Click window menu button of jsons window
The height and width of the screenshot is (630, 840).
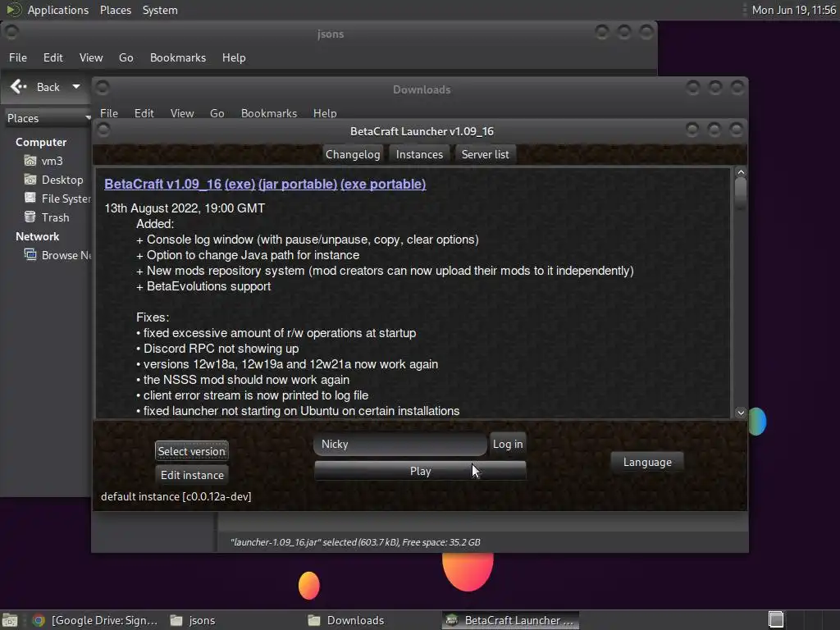pos(11,32)
